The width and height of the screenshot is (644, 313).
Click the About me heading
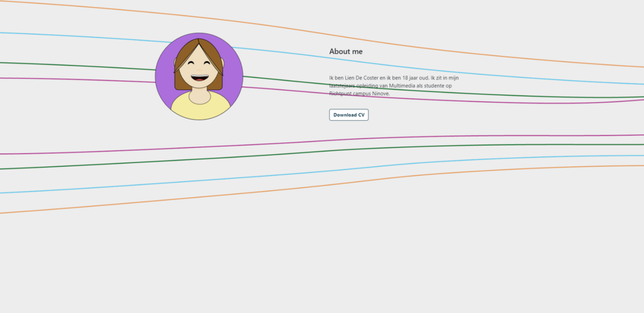tap(346, 52)
